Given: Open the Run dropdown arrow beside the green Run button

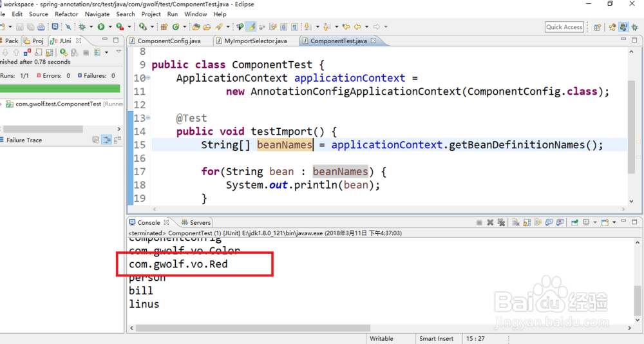Looking at the screenshot, I should [x=109, y=27].
